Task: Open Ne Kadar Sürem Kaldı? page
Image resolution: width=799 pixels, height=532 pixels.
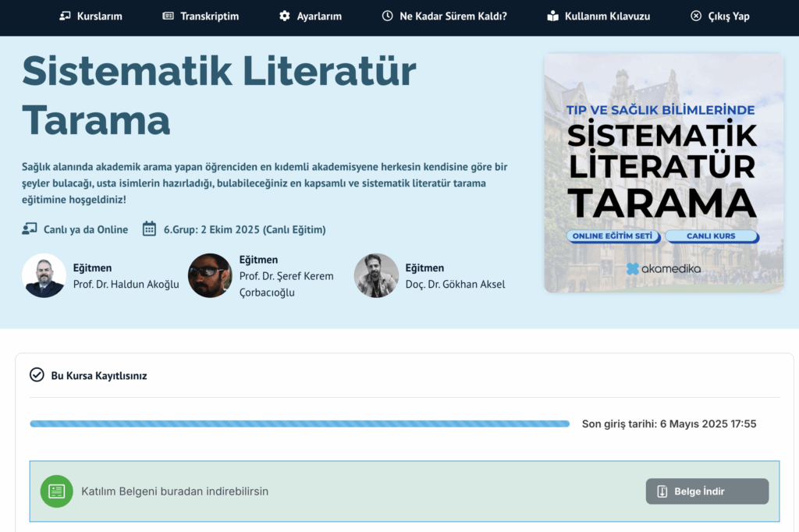Action: 444,16
